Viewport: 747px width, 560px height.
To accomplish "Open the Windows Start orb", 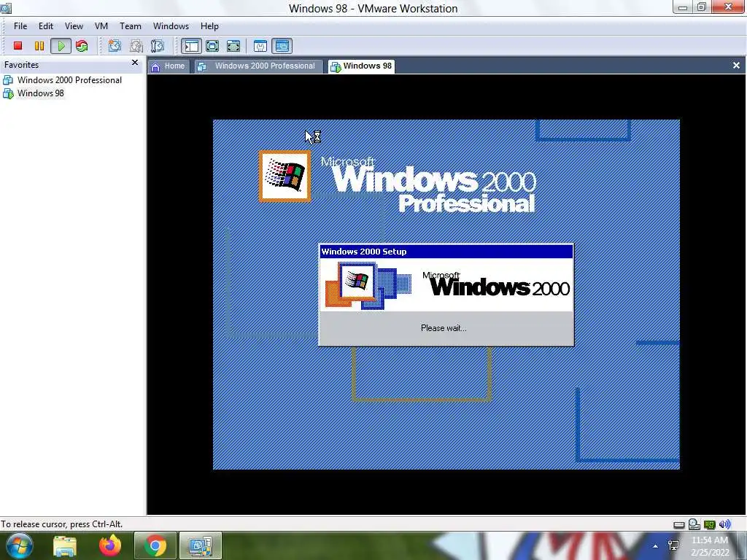I will (x=19, y=545).
